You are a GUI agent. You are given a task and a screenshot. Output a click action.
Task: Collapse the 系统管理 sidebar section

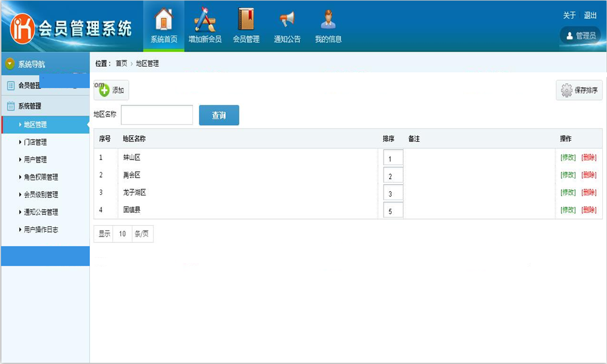pyautogui.click(x=29, y=106)
